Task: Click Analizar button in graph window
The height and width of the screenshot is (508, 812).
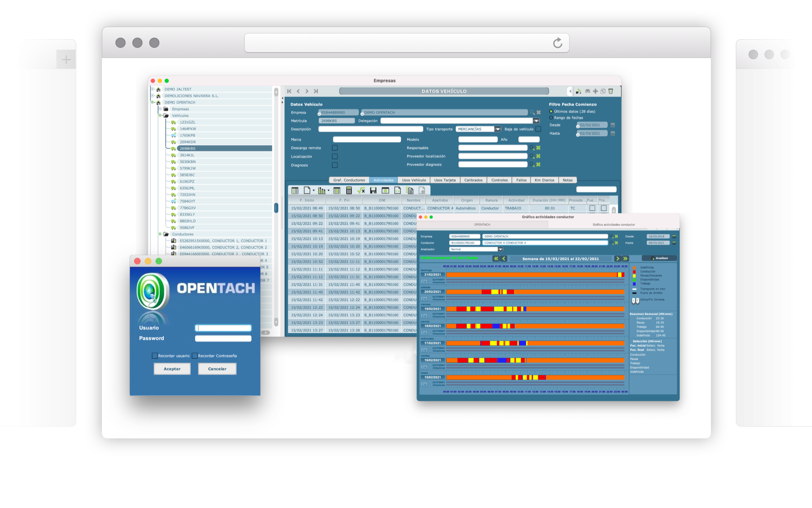Action: [x=659, y=258]
